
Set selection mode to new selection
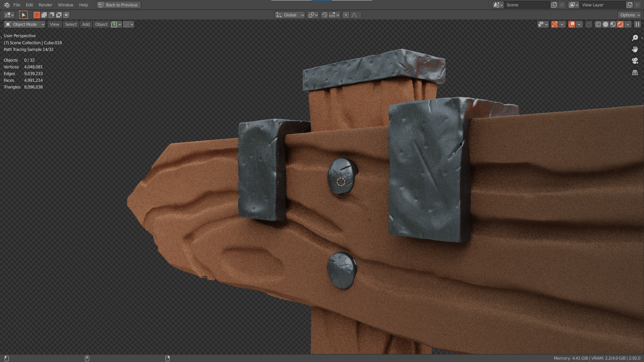36,15
